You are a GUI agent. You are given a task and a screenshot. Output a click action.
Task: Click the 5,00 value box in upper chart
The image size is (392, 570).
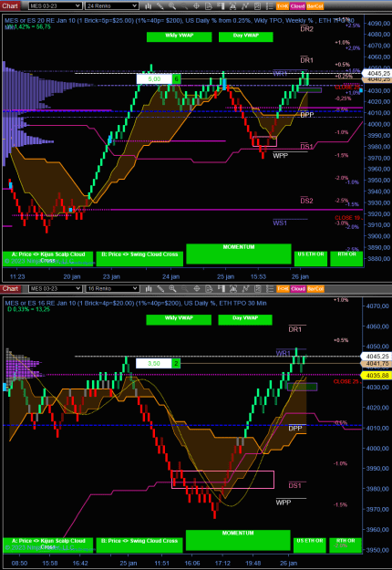tap(154, 78)
